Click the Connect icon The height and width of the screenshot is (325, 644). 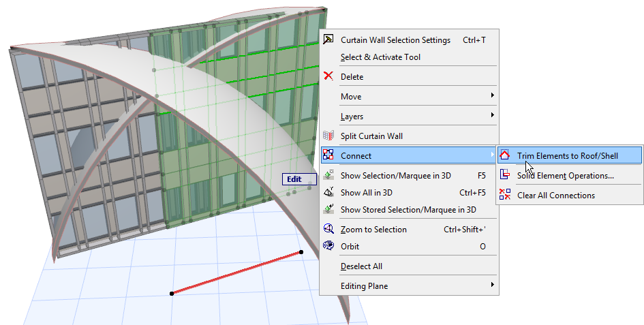point(328,155)
